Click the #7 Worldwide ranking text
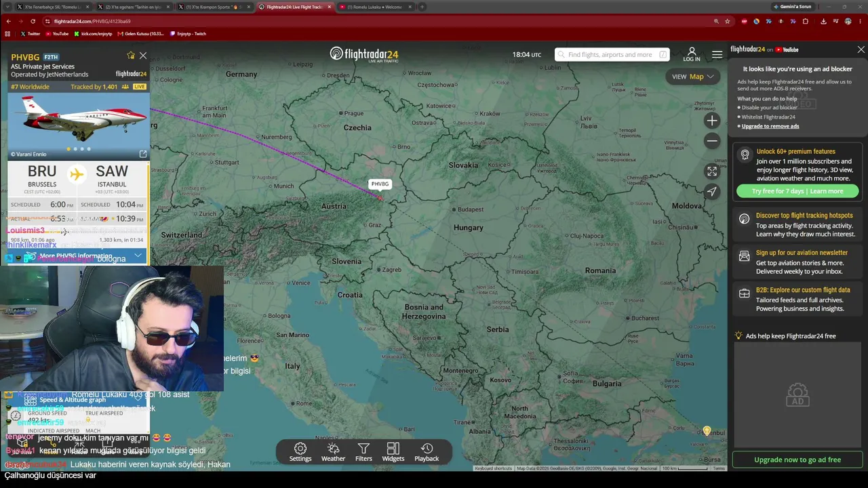This screenshot has height=488, width=868. (30, 87)
